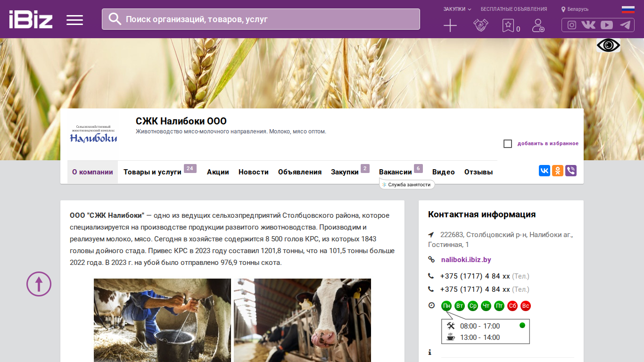
Task: Switch to 'Товары и услуги' tab
Action: [152, 172]
